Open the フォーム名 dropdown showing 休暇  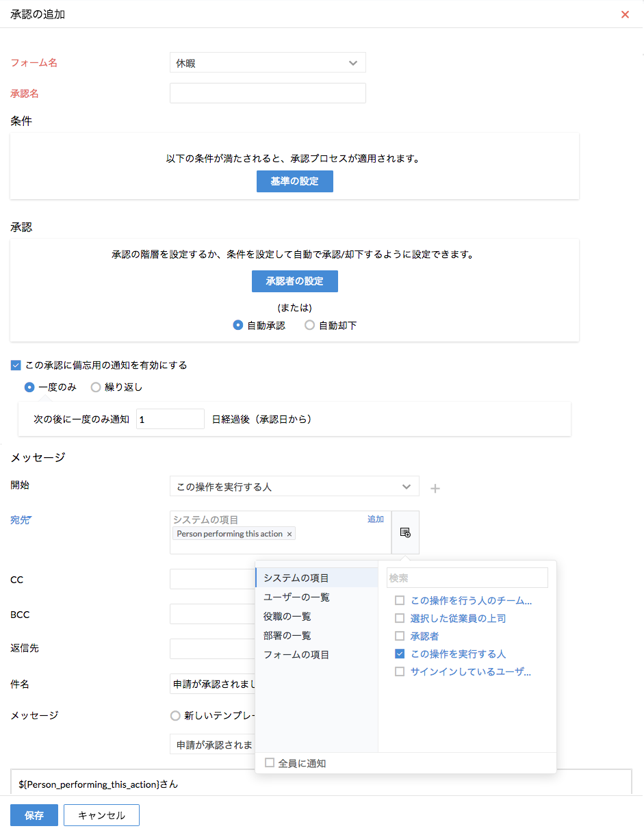click(x=268, y=63)
